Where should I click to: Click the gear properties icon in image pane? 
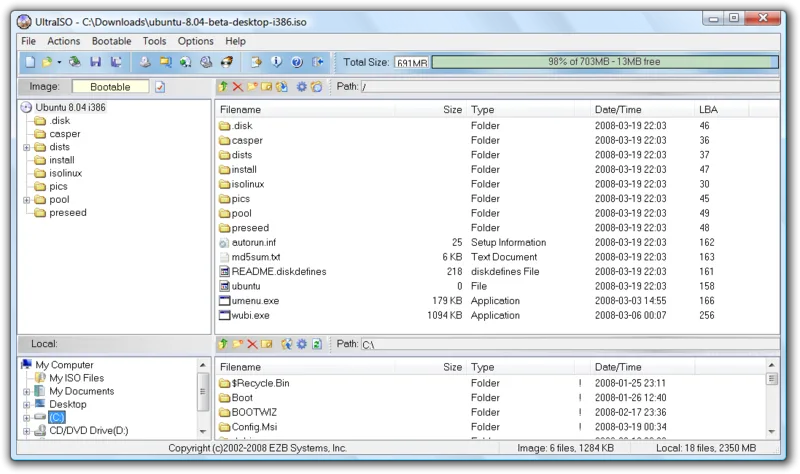pyautogui.click(x=302, y=87)
